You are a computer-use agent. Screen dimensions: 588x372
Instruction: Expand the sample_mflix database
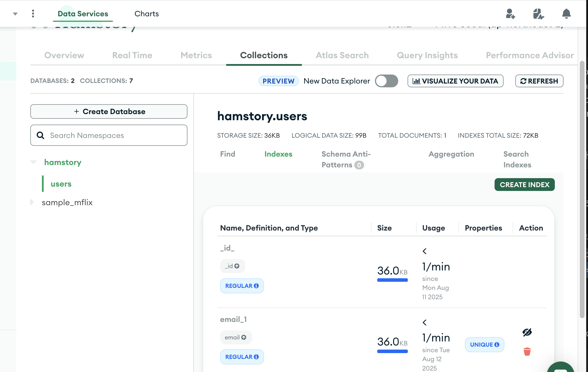(x=32, y=202)
